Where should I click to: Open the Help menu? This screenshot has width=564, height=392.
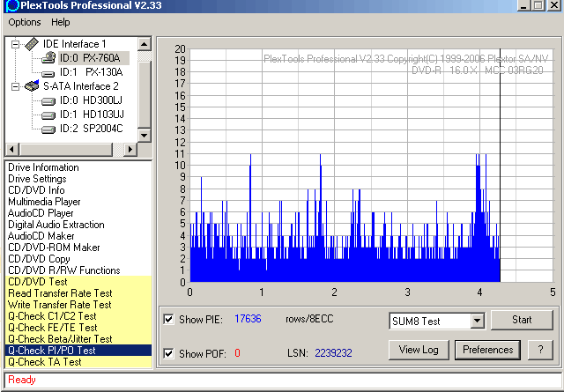(61, 22)
